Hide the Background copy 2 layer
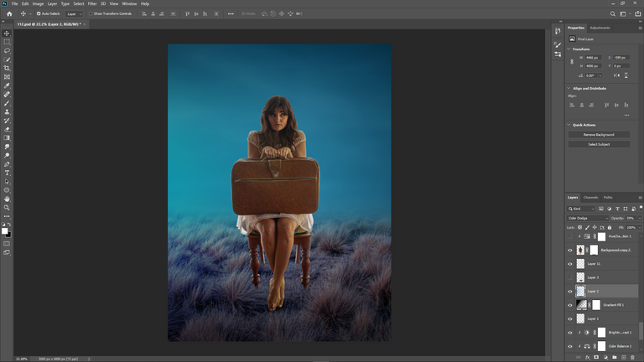This screenshot has width=644, height=362. point(570,250)
